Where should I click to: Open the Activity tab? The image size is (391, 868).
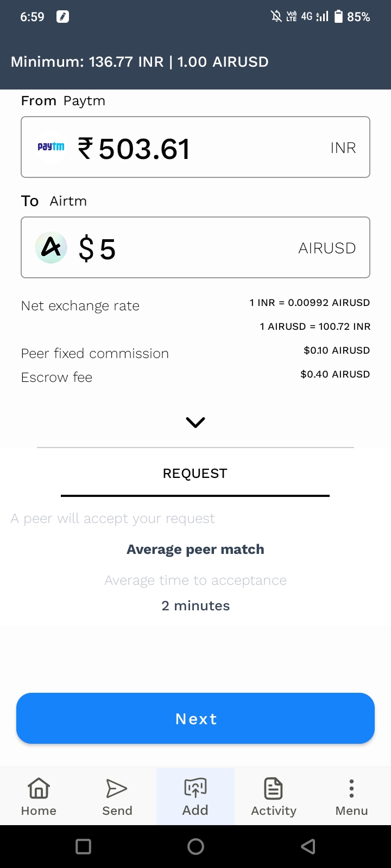tap(274, 796)
